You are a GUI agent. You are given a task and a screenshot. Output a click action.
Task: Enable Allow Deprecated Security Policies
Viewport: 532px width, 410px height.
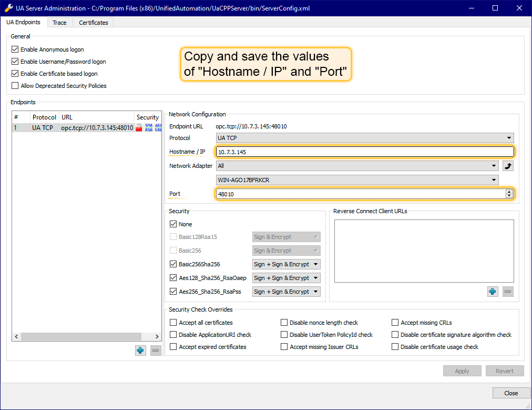(15, 86)
